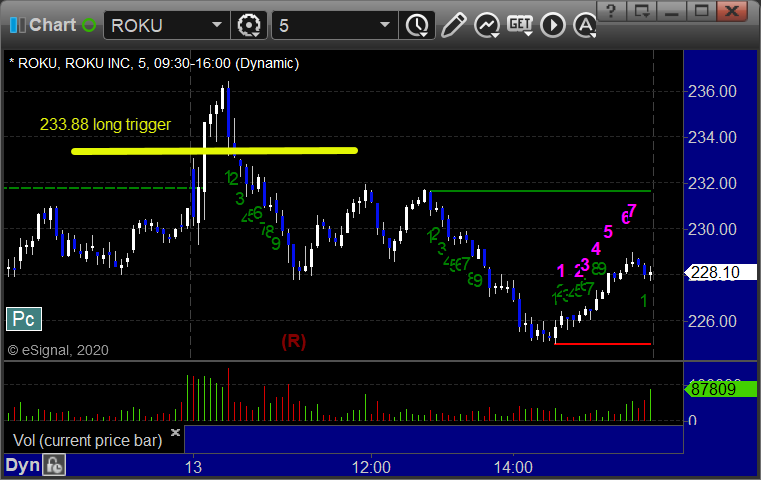Click the Vol (current price bar) label
Screen dimensions: 761x480
click(x=87, y=440)
